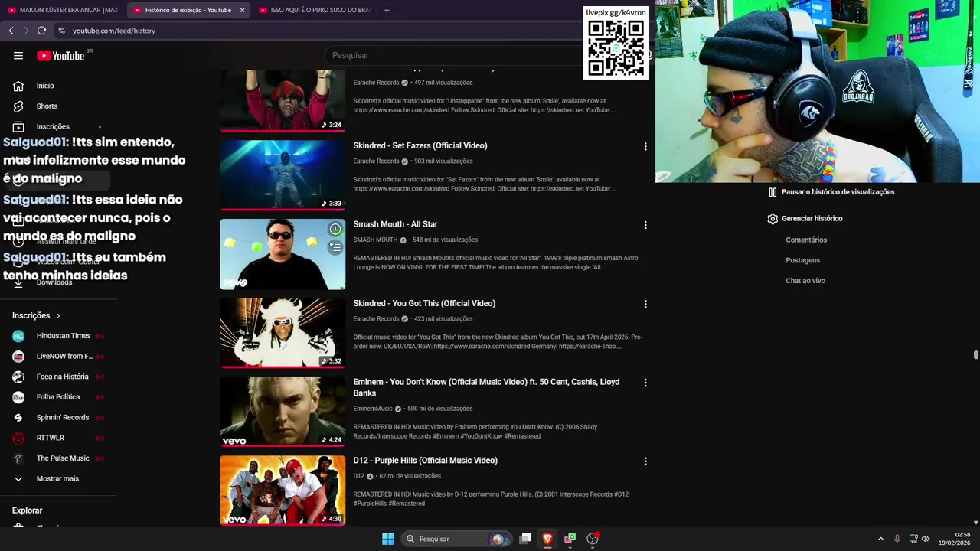980x551 pixels.
Task: Open Início in the sidebar
Action: coord(45,86)
